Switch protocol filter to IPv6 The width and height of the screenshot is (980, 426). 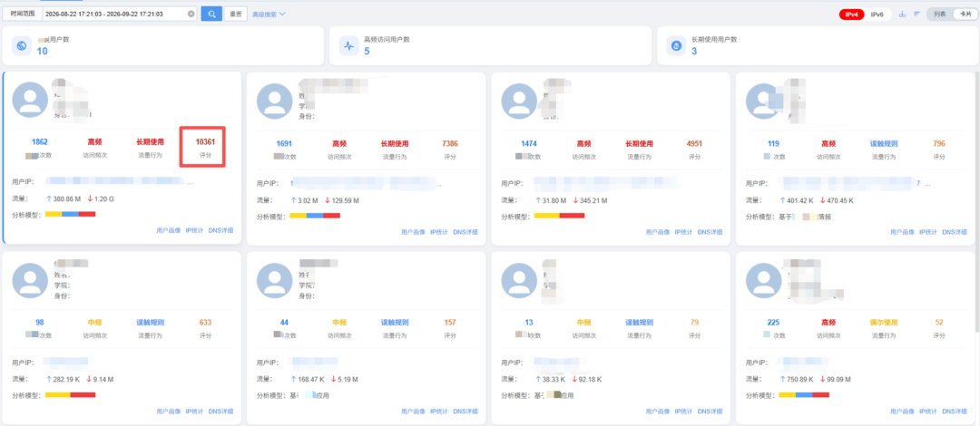[877, 14]
